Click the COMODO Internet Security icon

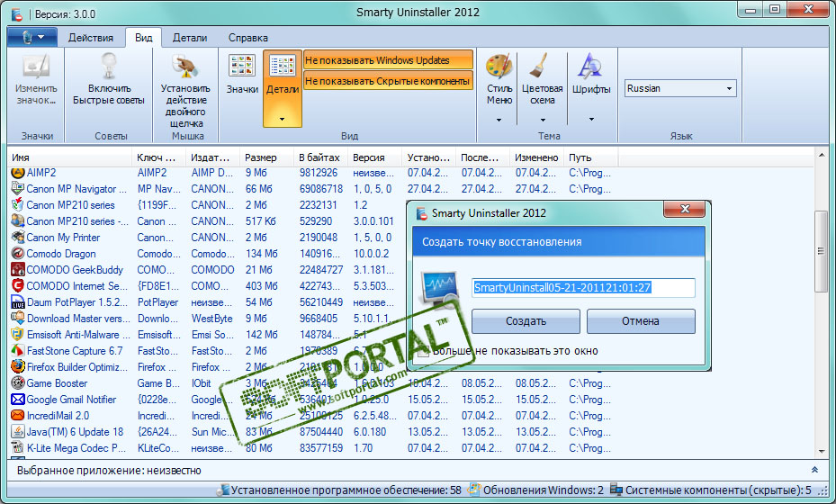pos(18,286)
